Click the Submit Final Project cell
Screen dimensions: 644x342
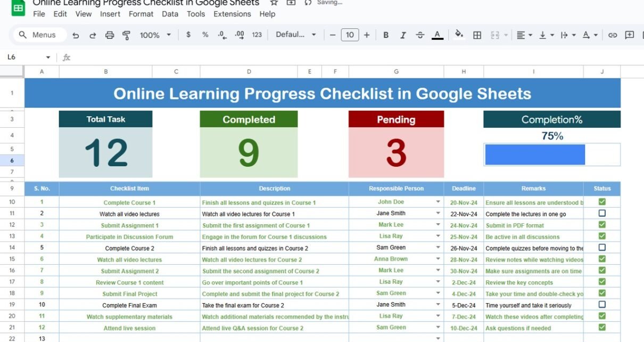pyautogui.click(x=130, y=294)
